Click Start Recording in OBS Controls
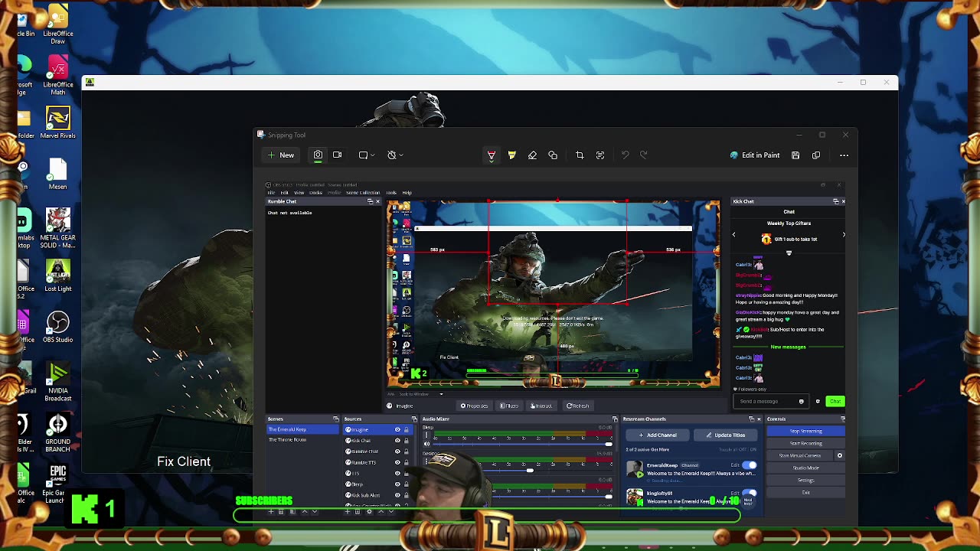Image resolution: width=980 pixels, height=551 pixels. 805,443
